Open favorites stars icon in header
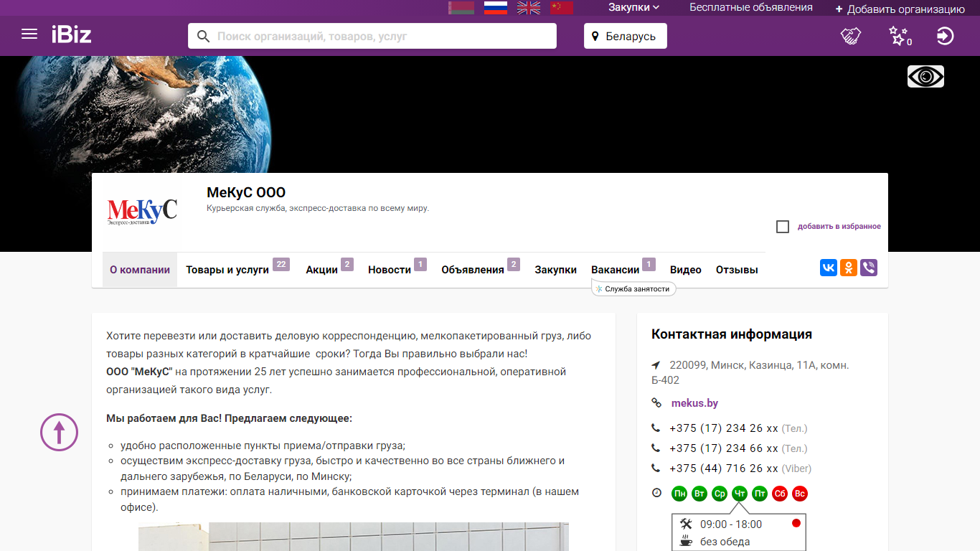980x551 pixels. coord(899,36)
